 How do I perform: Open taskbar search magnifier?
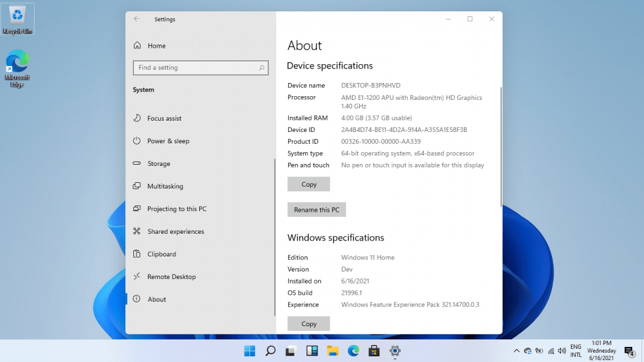coord(270,351)
